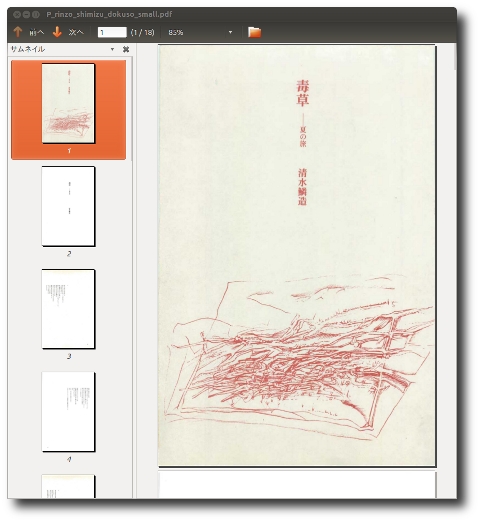Click the page number input field
The height and width of the screenshot is (522, 480).
coord(112,32)
